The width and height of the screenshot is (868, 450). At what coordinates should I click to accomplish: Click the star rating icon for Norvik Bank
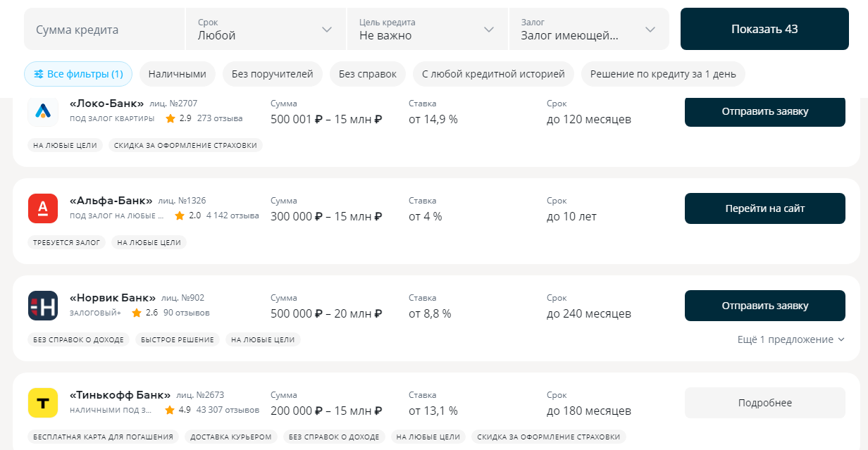pos(136,313)
